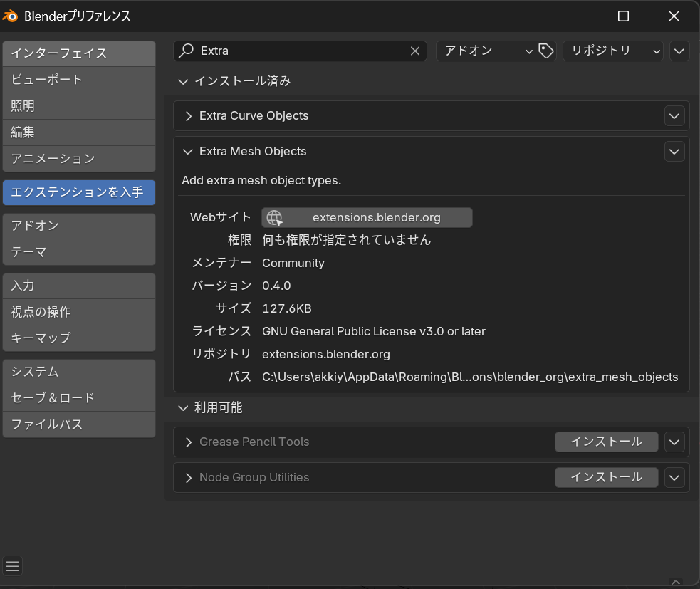Open the 視点の操作 tab

click(x=79, y=312)
